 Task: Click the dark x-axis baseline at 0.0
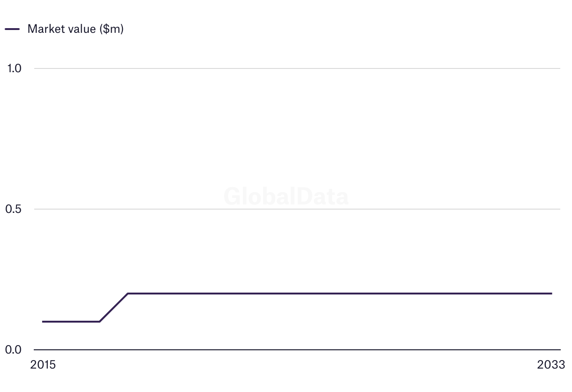(x=297, y=350)
